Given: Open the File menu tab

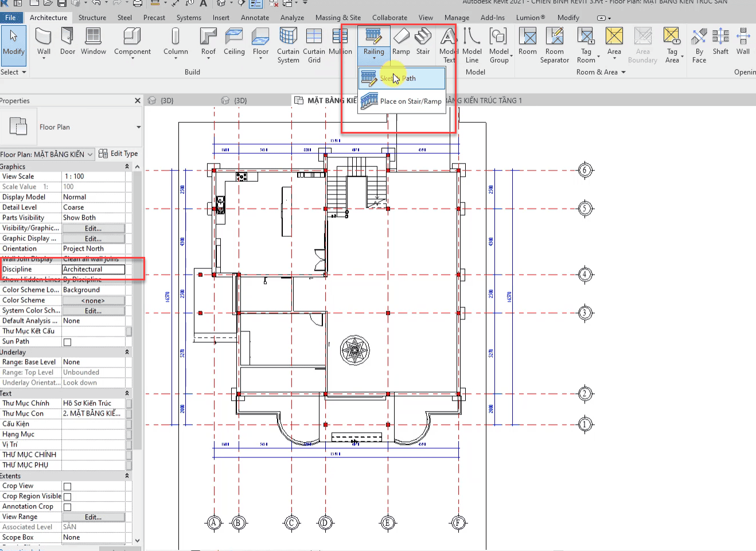Looking at the screenshot, I should pyautogui.click(x=10, y=18).
